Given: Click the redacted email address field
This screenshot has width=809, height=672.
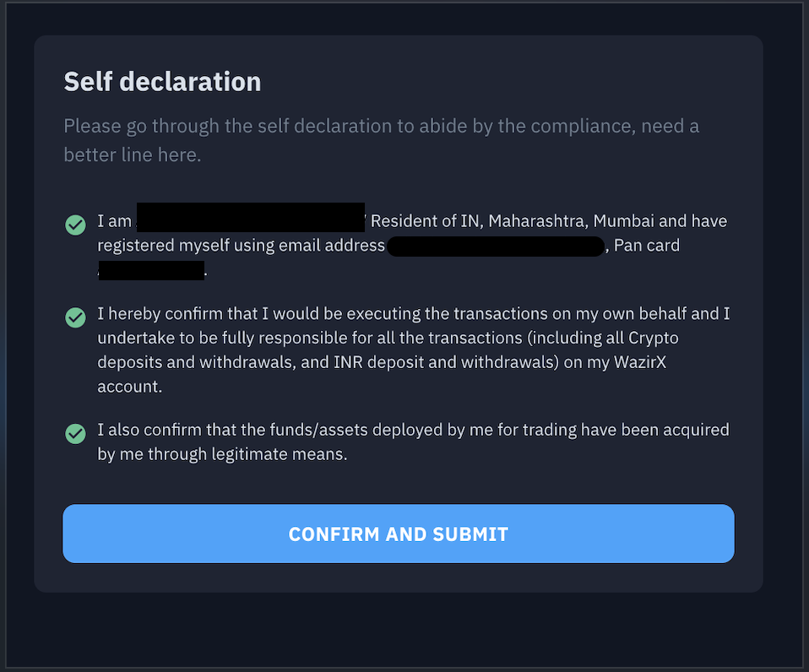Looking at the screenshot, I should pyautogui.click(x=496, y=247).
